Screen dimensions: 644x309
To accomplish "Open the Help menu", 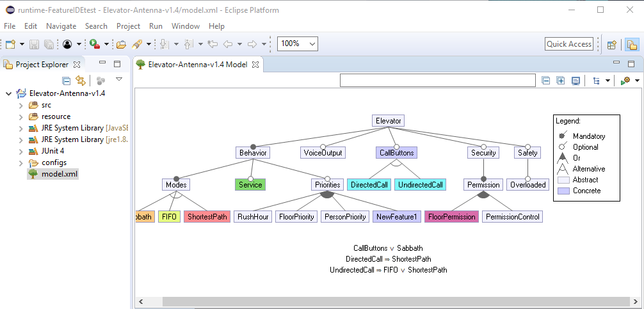I will click(216, 26).
